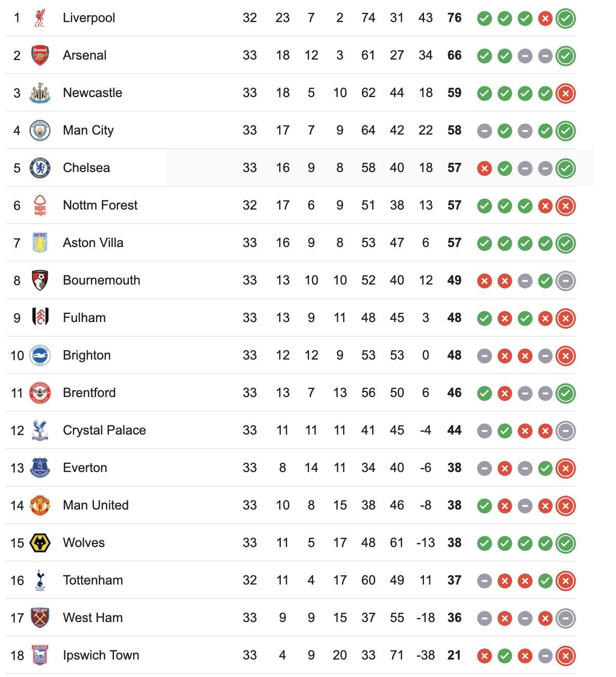The height and width of the screenshot is (677, 616).
Task: Click the Brentford bee badge
Action: (40, 393)
